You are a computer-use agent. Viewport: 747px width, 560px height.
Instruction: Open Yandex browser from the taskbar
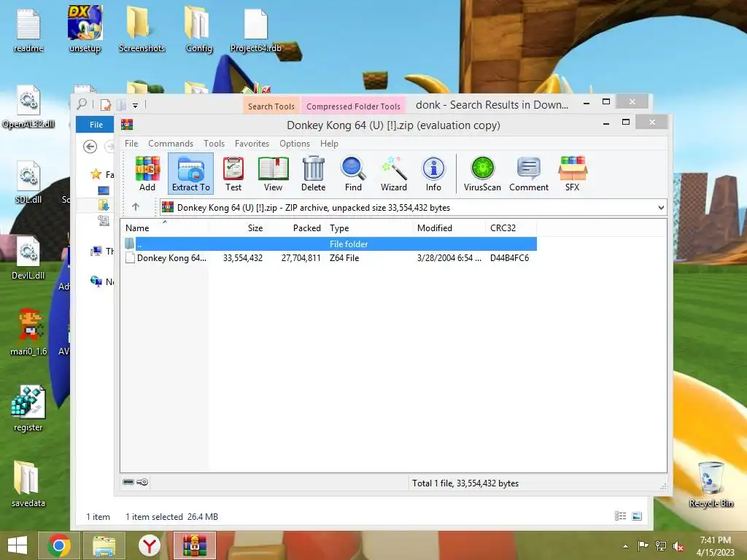tap(149, 545)
